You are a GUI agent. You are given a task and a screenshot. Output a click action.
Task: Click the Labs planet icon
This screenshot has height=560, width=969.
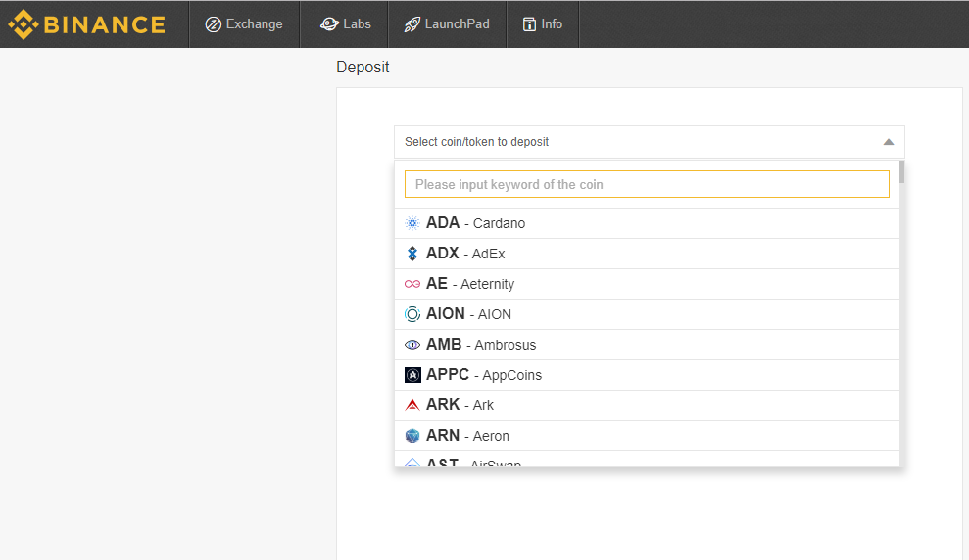[x=329, y=24]
